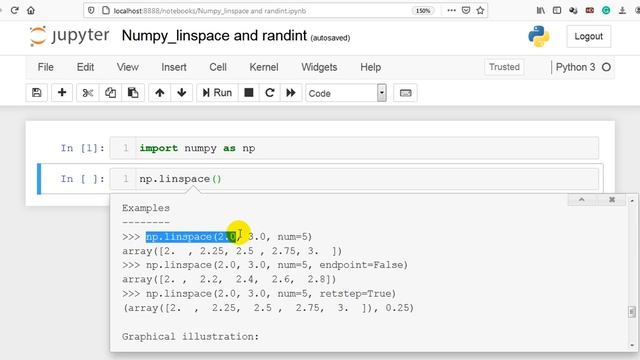Move selected cell up arrow
The height and width of the screenshot is (360, 640).
pos(160,93)
